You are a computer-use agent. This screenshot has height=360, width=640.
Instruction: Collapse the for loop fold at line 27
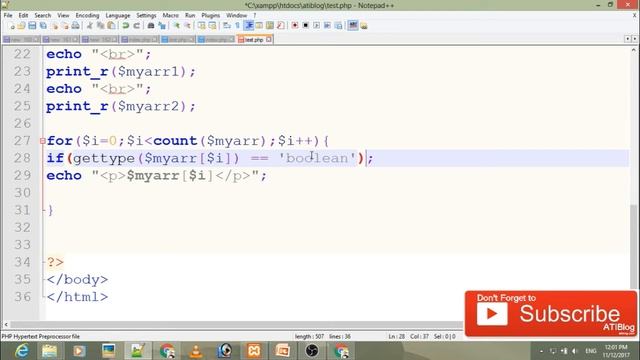pos(42,141)
